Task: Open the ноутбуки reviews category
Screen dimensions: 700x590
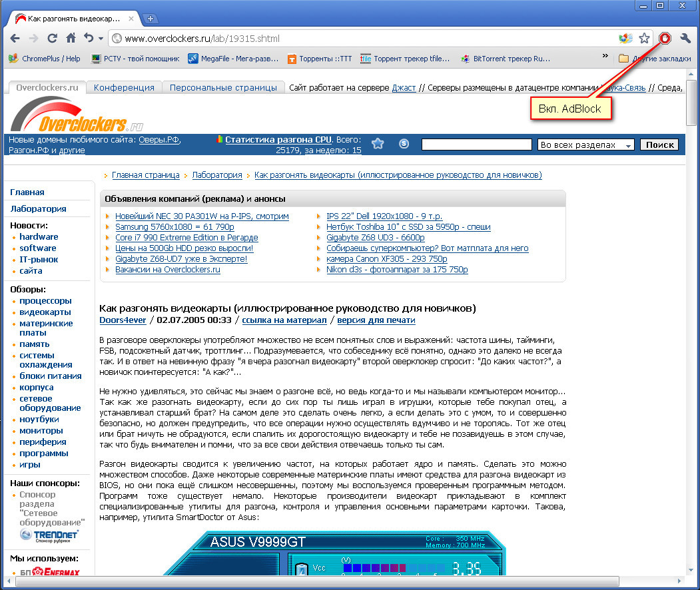Action: click(x=39, y=420)
